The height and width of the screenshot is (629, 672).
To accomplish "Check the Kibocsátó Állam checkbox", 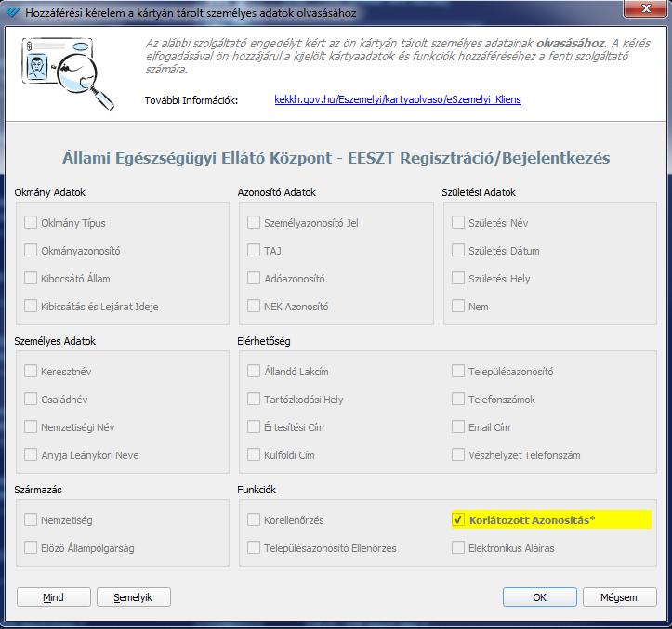I will pyautogui.click(x=31, y=278).
